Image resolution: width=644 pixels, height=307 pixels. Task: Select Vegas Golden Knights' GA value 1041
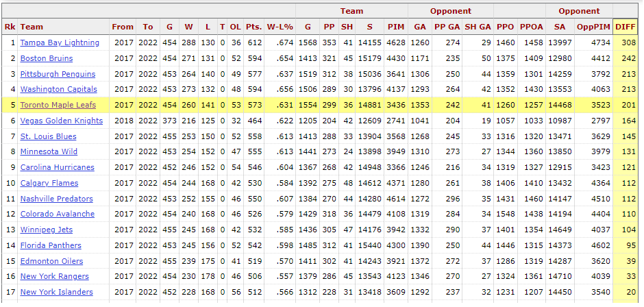[420, 121]
